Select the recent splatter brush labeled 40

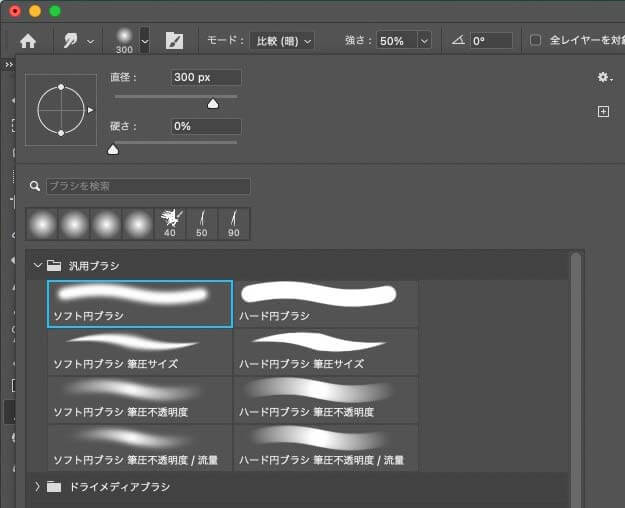click(170, 224)
